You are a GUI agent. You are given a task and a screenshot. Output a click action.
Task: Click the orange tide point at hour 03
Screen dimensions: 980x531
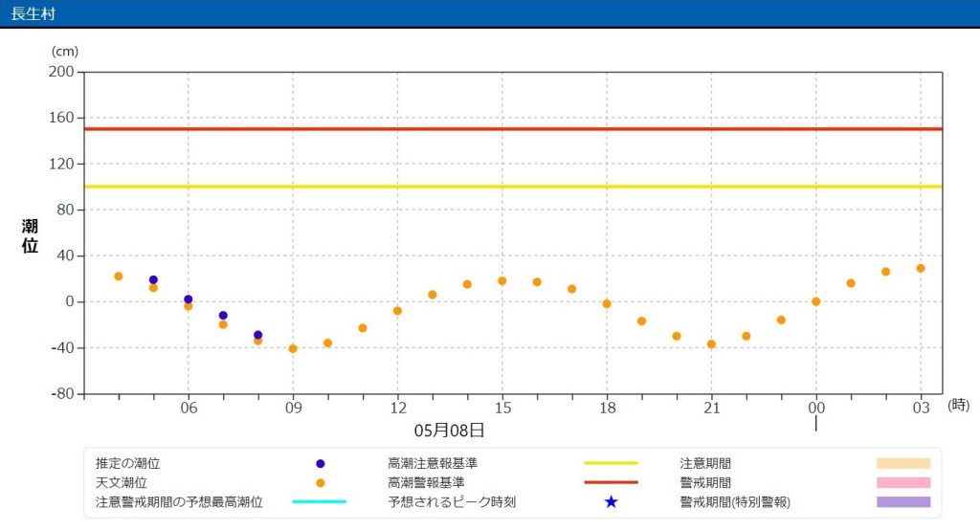pos(921,268)
